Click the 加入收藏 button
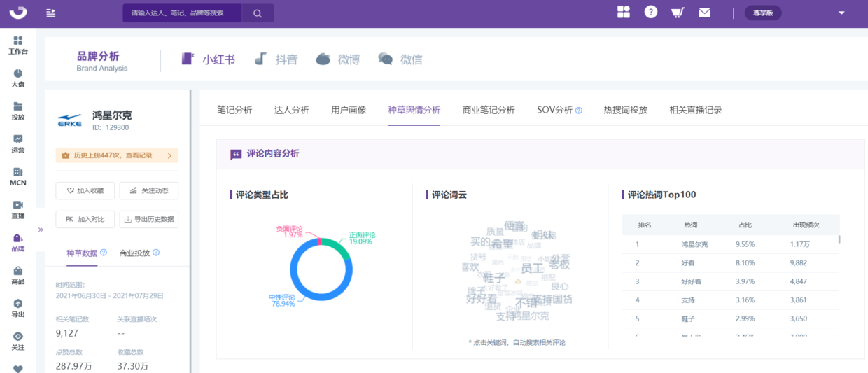Image resolution: width=868 pixels, height=373 pixels. [x=85, y=190]
